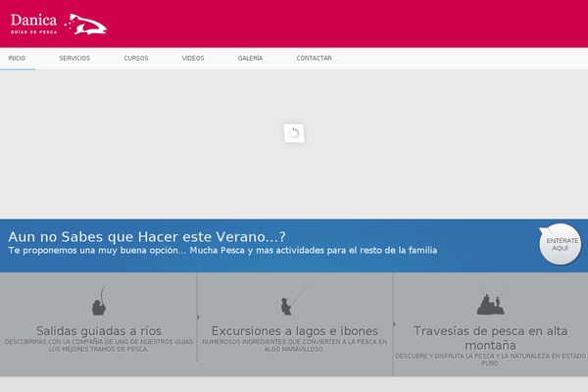Select Contactar in the navigation bar
The height and width of the screenshot is (392, 588).
click(x=314, y=58)
